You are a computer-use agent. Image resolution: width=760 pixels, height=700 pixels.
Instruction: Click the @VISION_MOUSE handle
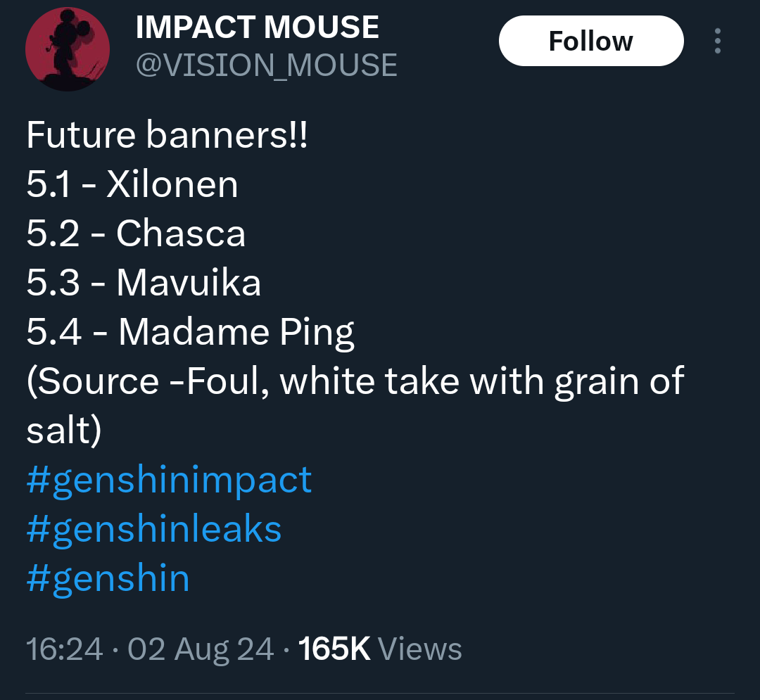click(x=266, y=65)
